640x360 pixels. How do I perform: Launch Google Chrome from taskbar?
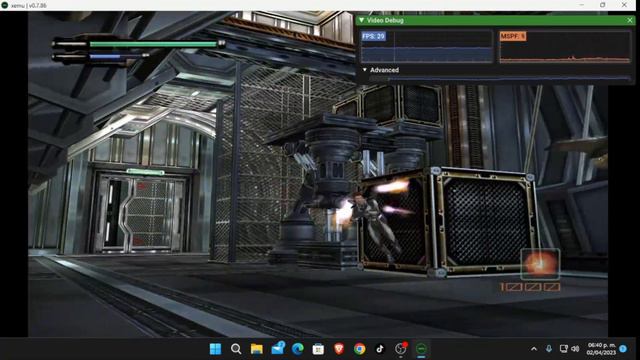pos(360,349)
